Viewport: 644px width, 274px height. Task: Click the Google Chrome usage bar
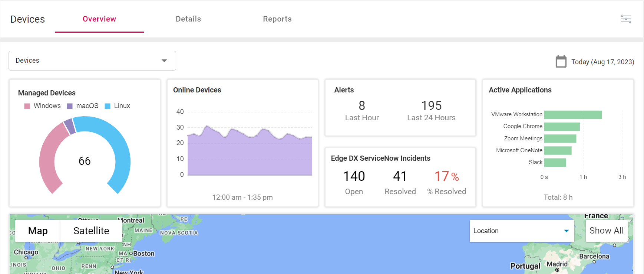pos(562,127)
